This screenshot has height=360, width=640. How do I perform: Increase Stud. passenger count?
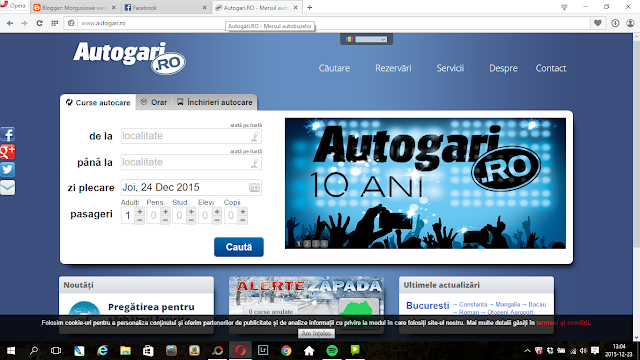[191, 211]
